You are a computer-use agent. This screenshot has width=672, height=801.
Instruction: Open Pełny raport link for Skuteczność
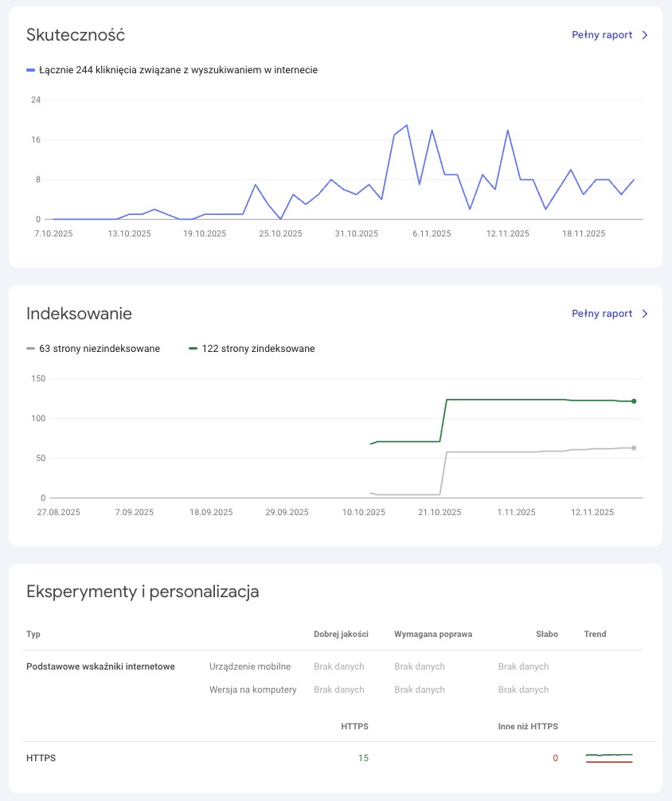pos(602,35)
